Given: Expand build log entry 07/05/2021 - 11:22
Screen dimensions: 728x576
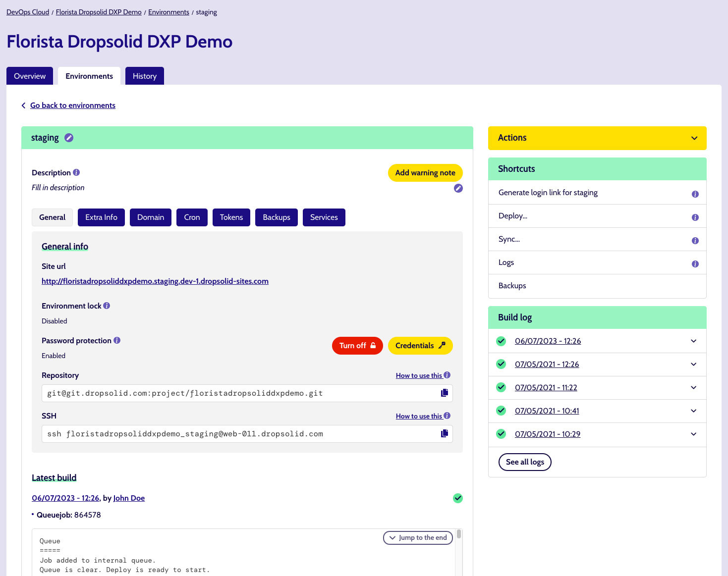Looking at the screenshot, I should click(x=694, y=387).
